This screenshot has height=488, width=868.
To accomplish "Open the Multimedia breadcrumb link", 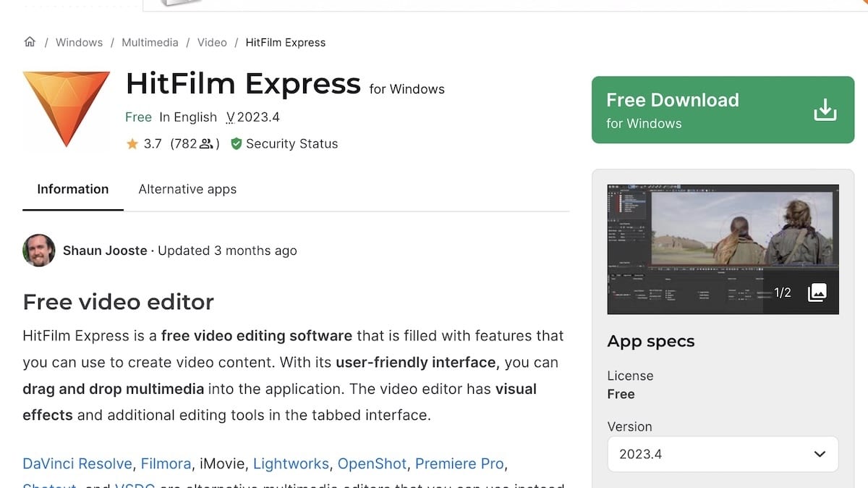I will pos(150,42).
